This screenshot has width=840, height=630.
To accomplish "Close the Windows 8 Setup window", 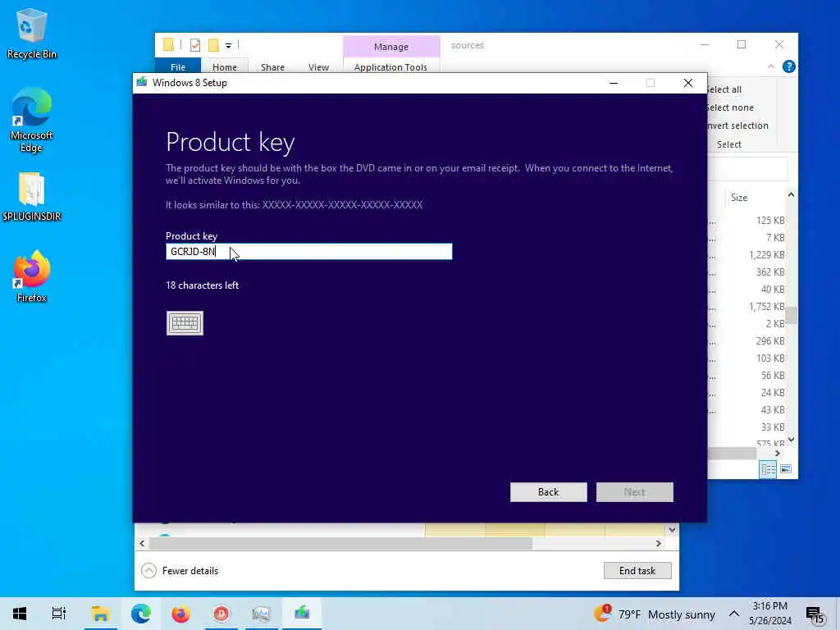I will (x=688, y=83).
